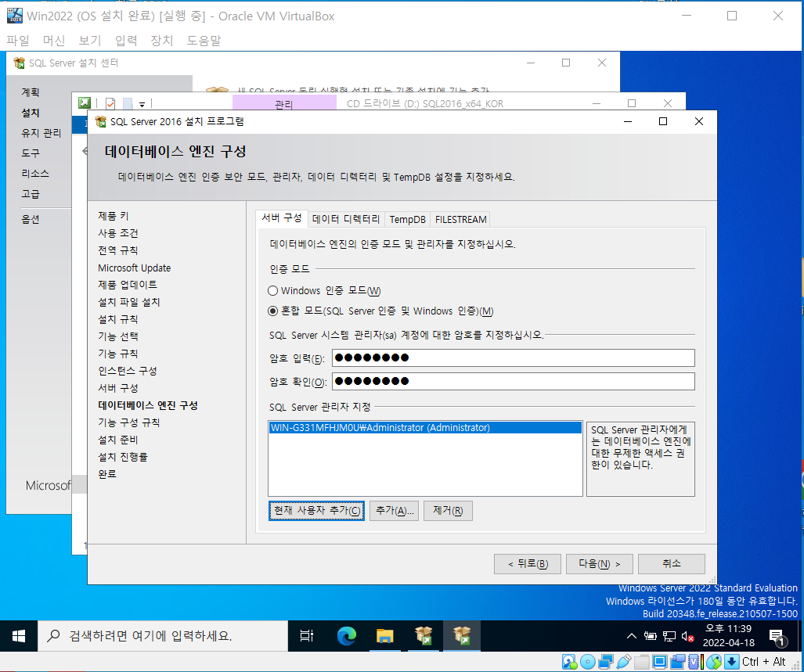Click the taskbar search box
The width and height of the screenshot is (804, 672).
(x=163, y=636)
